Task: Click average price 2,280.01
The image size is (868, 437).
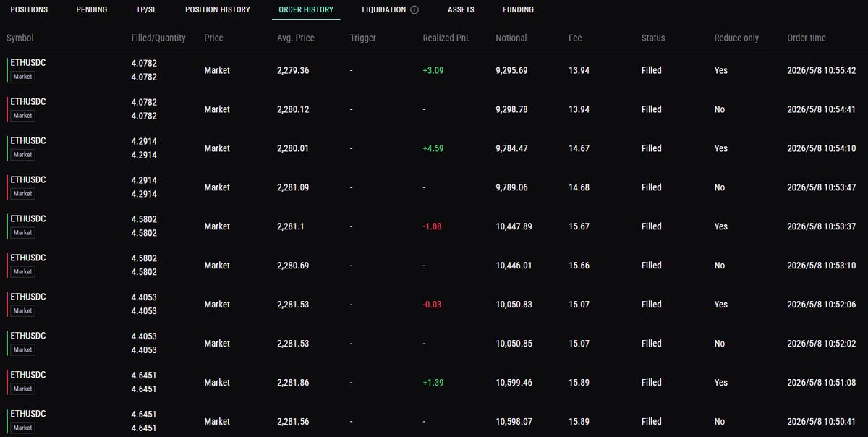Action: point(293,148)
